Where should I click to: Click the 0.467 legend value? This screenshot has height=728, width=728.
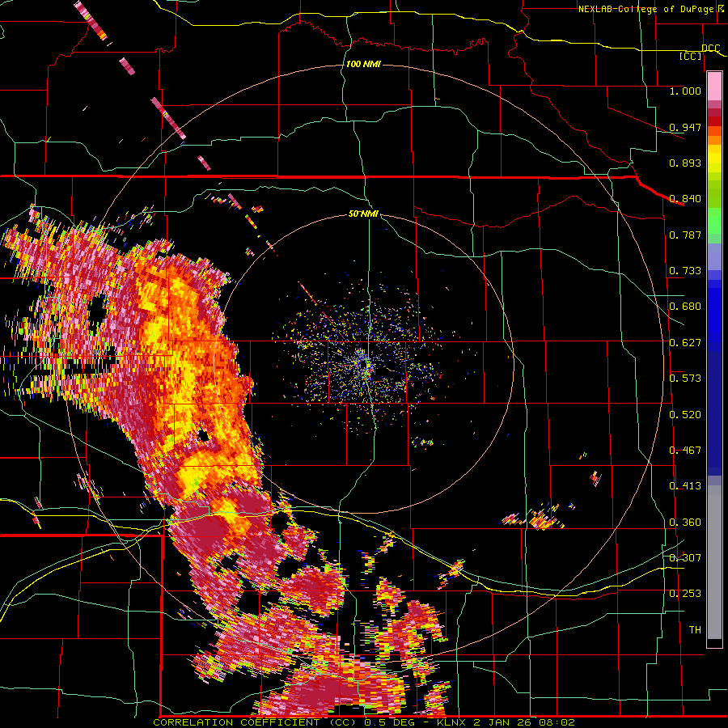coord(685,451)
